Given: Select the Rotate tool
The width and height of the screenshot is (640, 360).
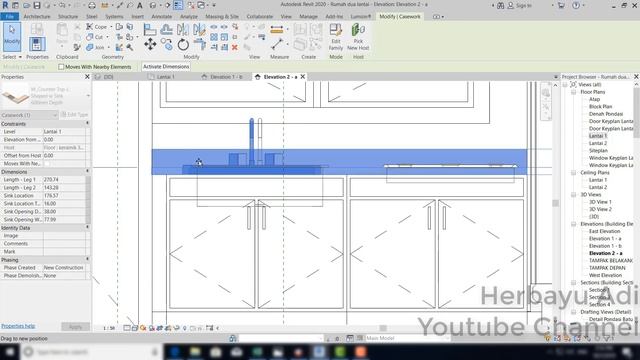Looking at the screenshot, I should click(182, 44).
